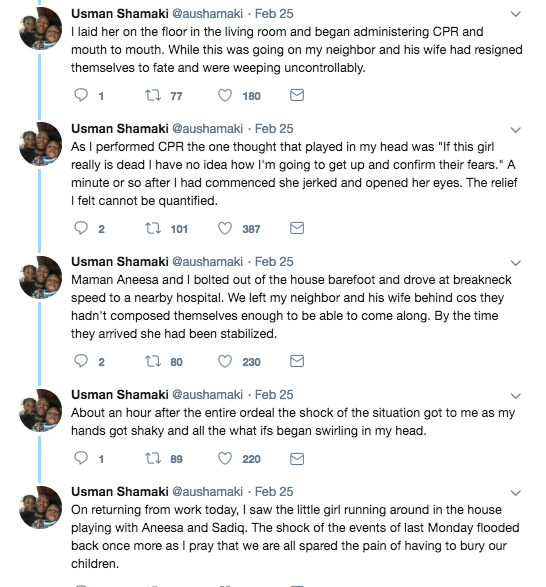546x587 pixels.
Task: Like the tweet with 230 likes
Action: pyautogui.click(x=225, y=361)
